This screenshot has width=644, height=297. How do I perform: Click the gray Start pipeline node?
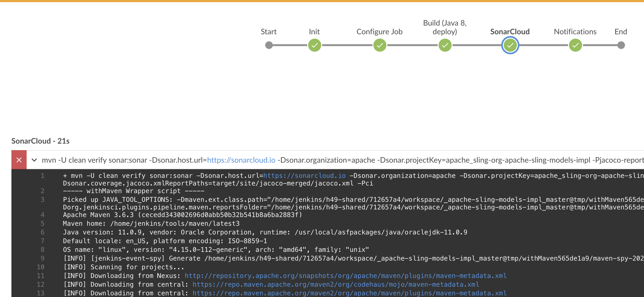point(269,45)
